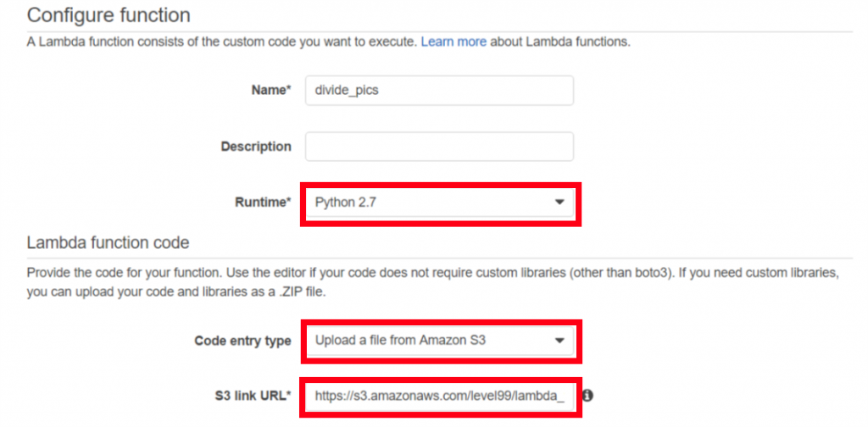The width and height of the screenshot is (868, 427).
Task: Click the sentence about Lambda functions
Action: pyautogui.click(x=329, y=42)
